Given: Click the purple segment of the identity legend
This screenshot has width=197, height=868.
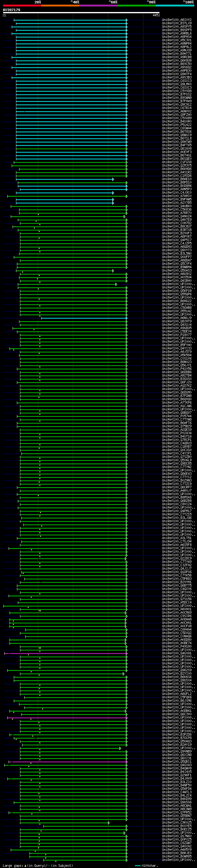Looking at the screenshot, I should point(98,6).
